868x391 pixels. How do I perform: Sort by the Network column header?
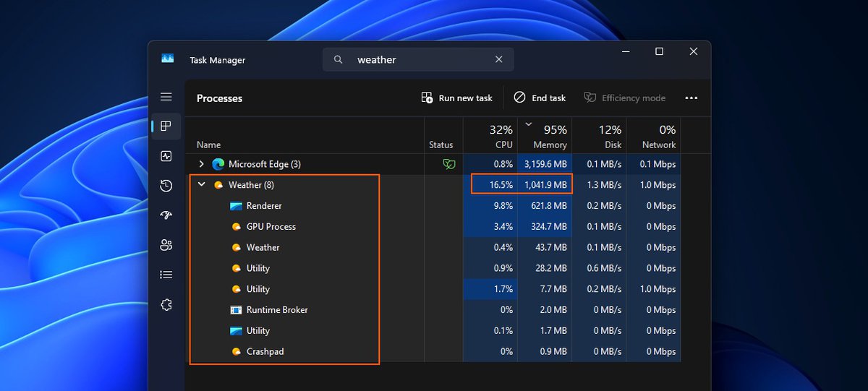[653, 136]
